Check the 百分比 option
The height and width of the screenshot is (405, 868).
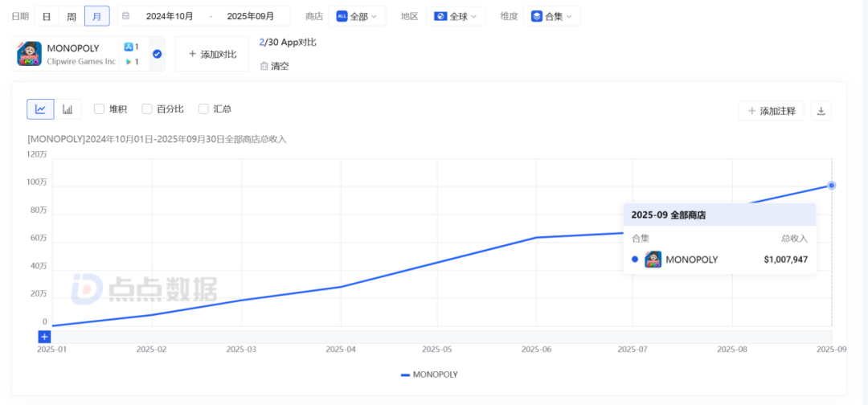(147, 109)
